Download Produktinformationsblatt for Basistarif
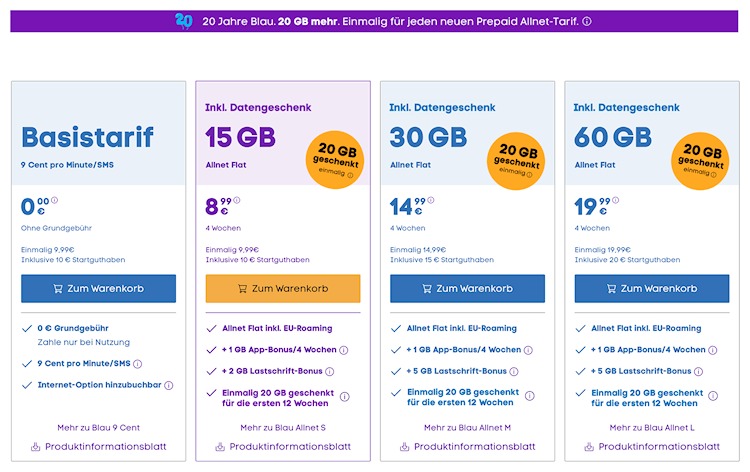 (x=98, y=446)
